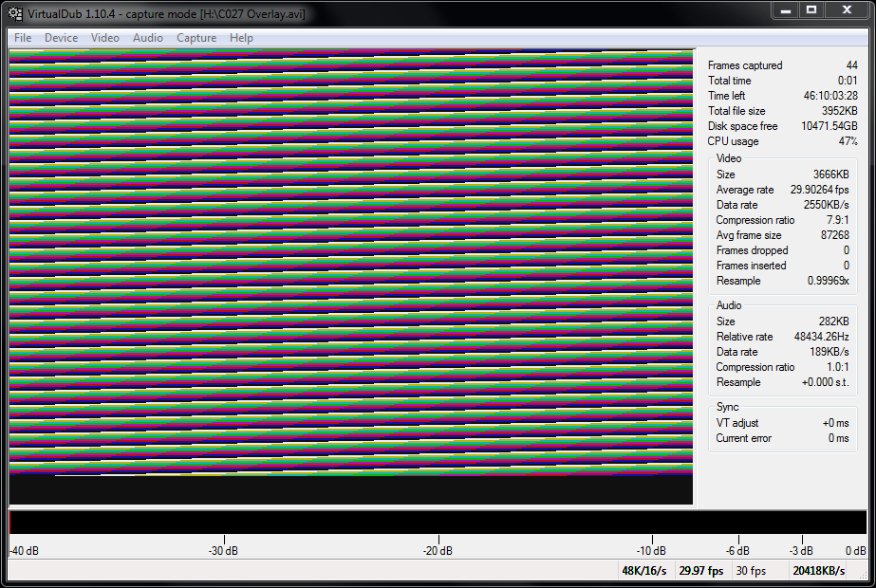This screenshot has width=876, height=588.
Task: Click the Avg frame size value 87268
Action: coord(834,235)
